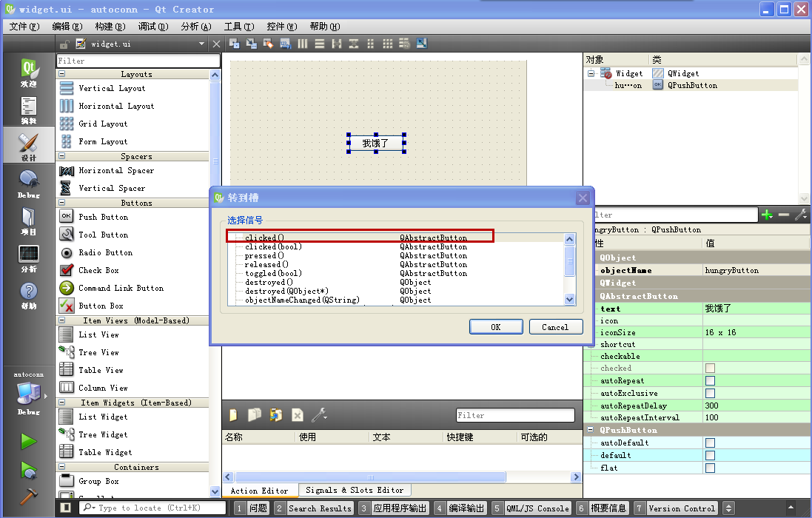Screen dimensions: 812x518
Task: Apply Lay Out Vertically from the toolbar
Action: click(x=320, y=44)
